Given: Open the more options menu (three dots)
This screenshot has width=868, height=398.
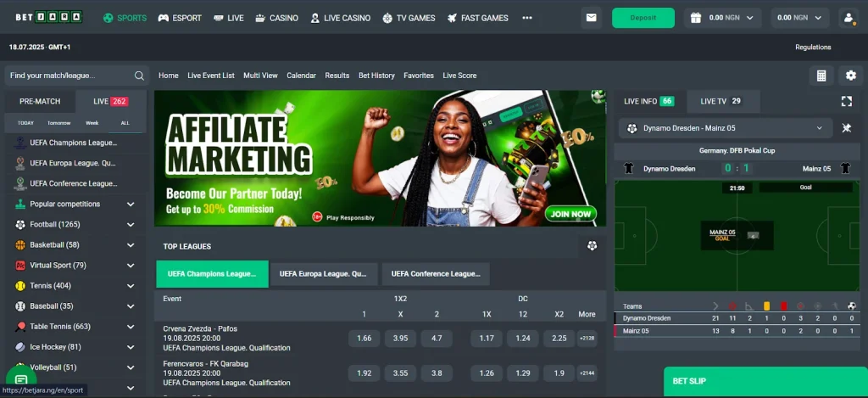Looking at the screenshot, I should tap(527, 18).
